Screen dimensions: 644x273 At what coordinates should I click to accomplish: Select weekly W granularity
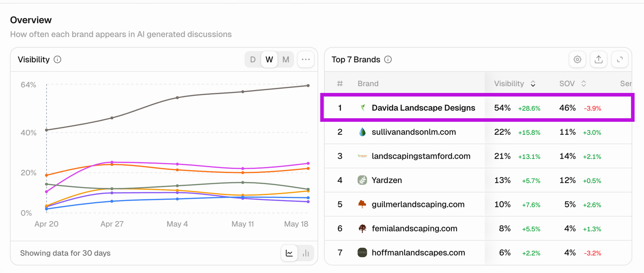269,59
